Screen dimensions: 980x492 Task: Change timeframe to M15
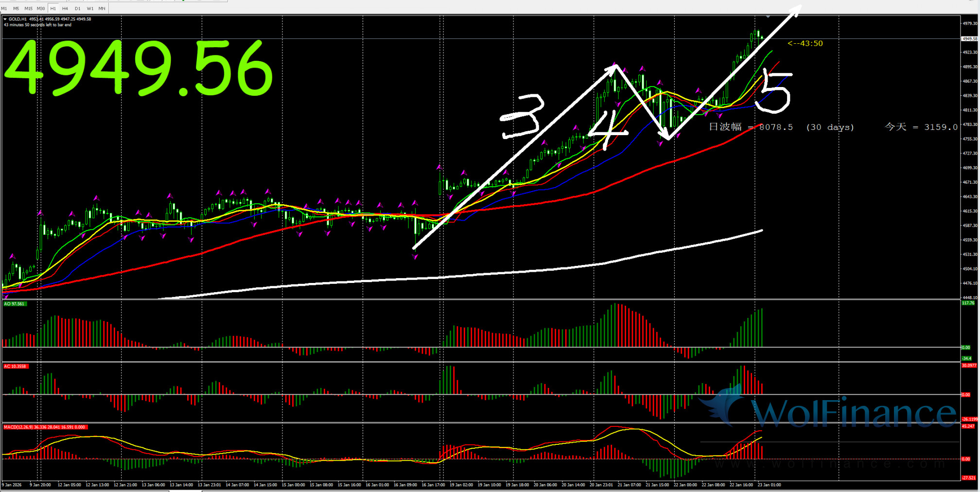[x=28, y=8]
